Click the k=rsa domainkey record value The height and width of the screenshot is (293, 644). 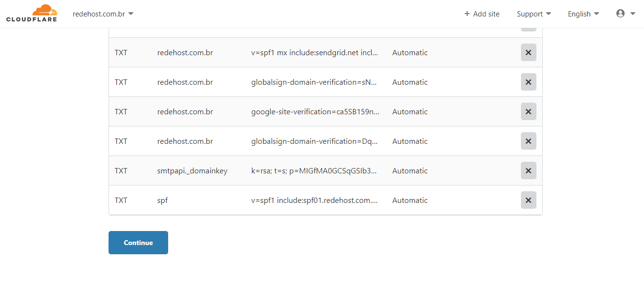tap(314, 170)
